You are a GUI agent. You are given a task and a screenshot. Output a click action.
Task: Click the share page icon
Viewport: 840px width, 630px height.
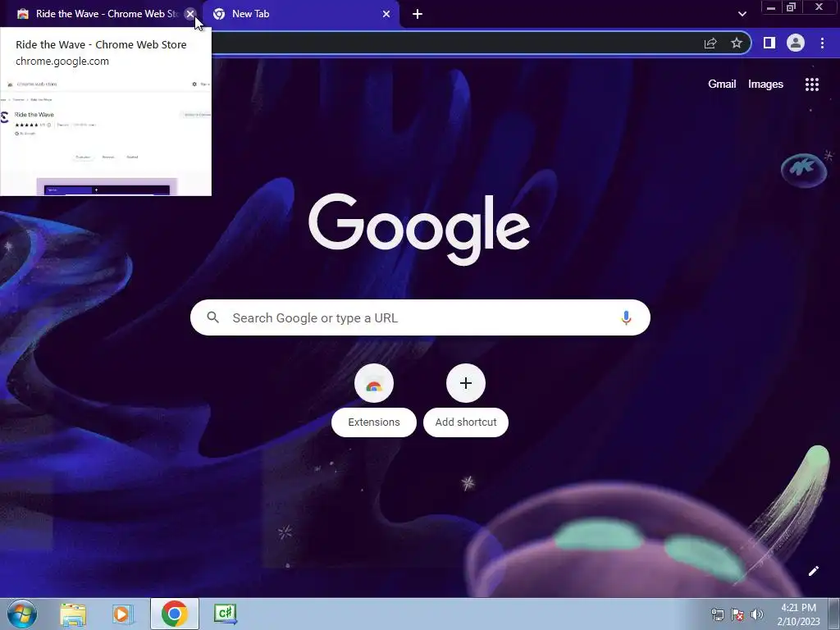pos(710,43)
